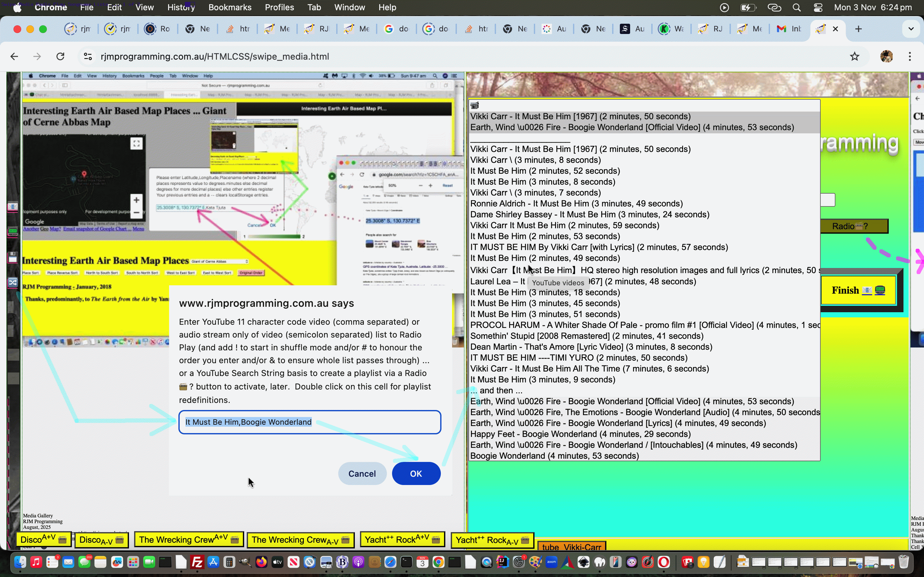Click the video camera icon above the list

pos(475,105)
